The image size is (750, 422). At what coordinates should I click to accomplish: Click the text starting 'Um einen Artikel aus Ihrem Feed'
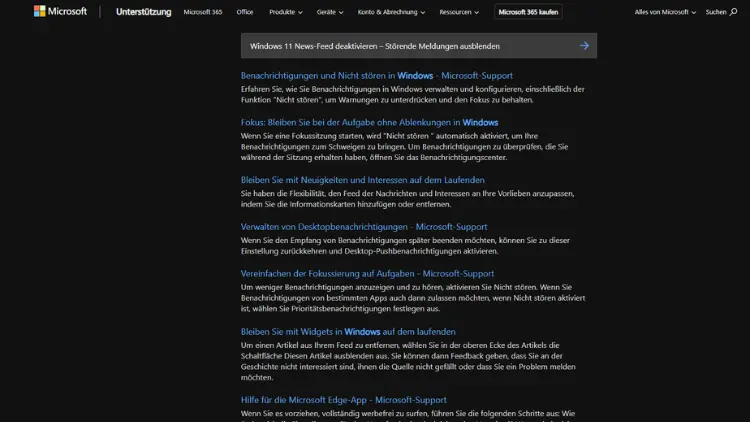(408, 361)
